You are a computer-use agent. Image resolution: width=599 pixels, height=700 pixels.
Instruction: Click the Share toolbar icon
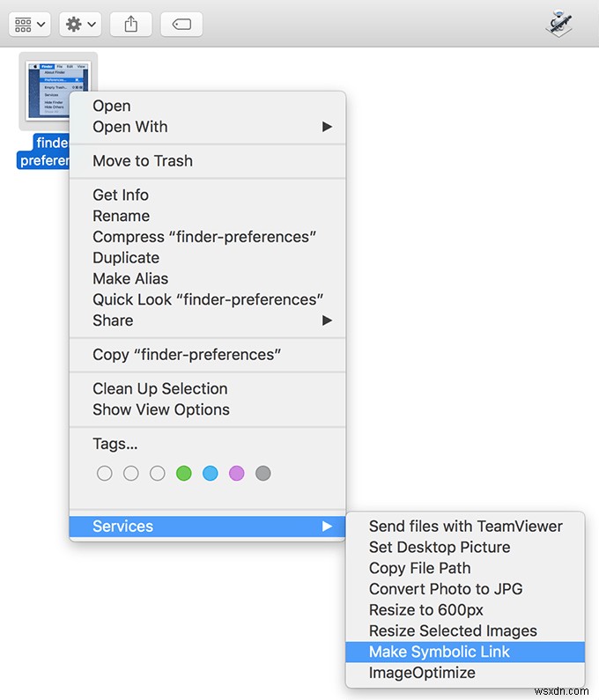[x=131, y=24]
